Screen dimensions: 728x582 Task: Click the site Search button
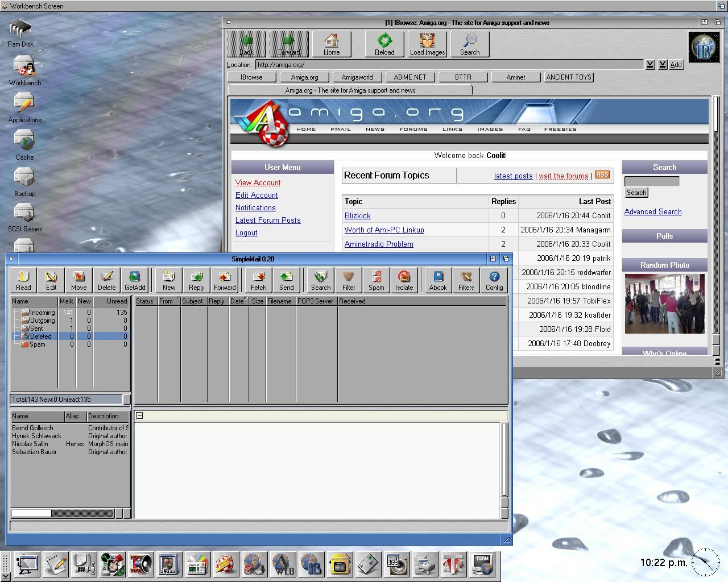636,193
